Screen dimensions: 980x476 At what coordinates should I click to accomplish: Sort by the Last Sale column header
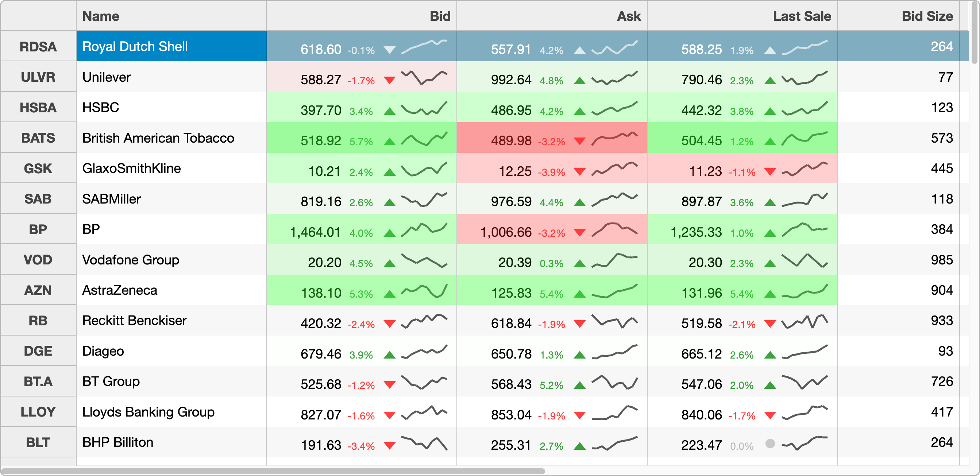tap(742, 16)
